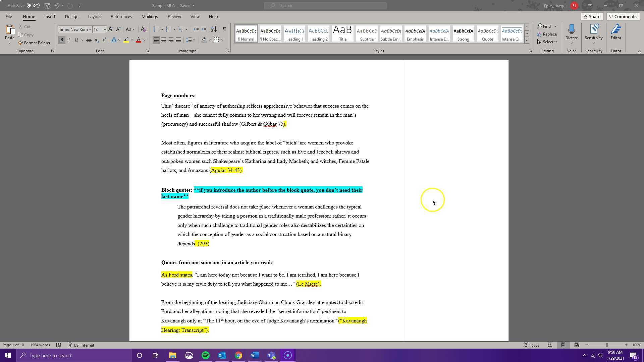
Task: Expand the Styles gallery more arrow
Action: click(527, 40)
